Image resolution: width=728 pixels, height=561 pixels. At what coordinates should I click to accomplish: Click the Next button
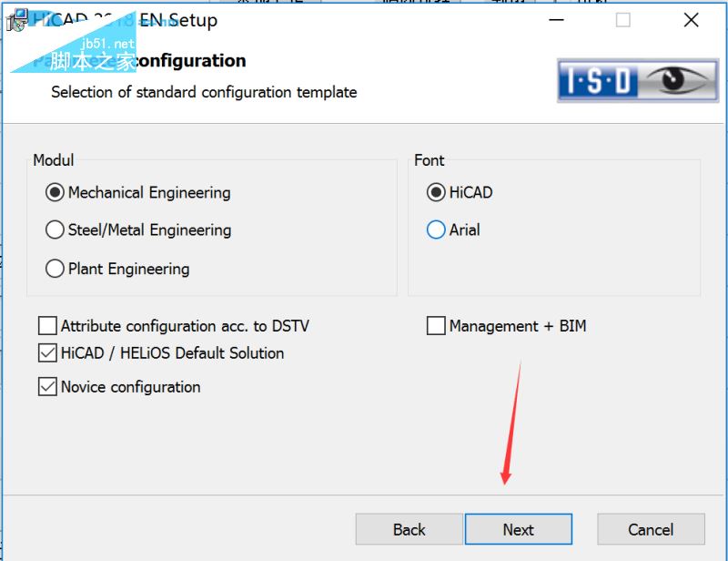point(519,529)
